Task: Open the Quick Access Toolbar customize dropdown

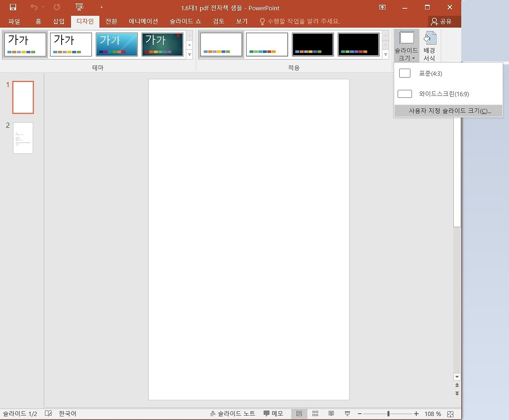Action: [x=101, y=7]
